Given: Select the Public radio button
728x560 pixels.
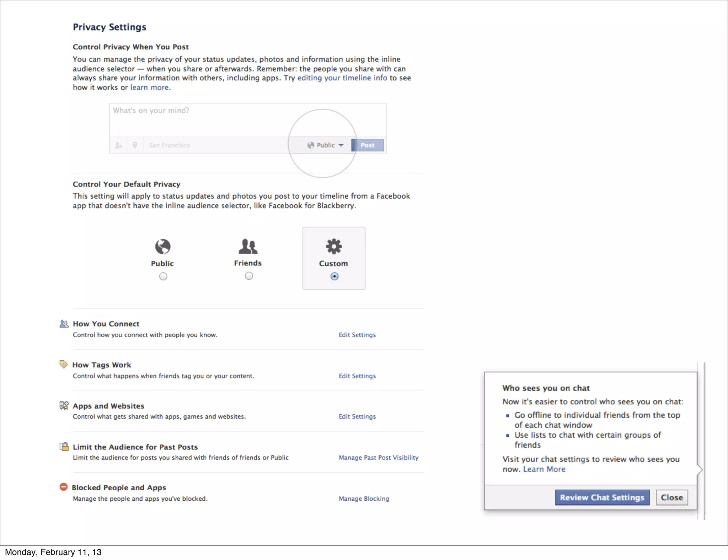Looking at the screenshot, I should click(163, 276).
